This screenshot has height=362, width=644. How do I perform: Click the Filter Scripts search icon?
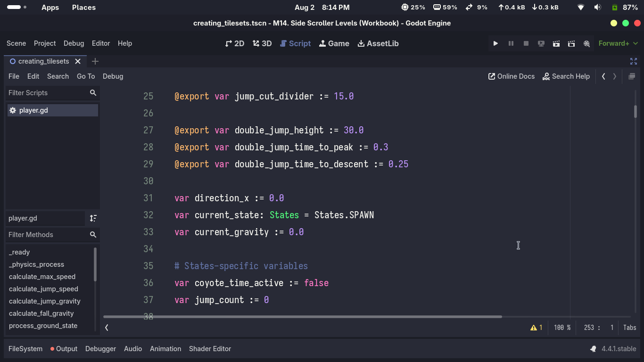click(93, 93)
